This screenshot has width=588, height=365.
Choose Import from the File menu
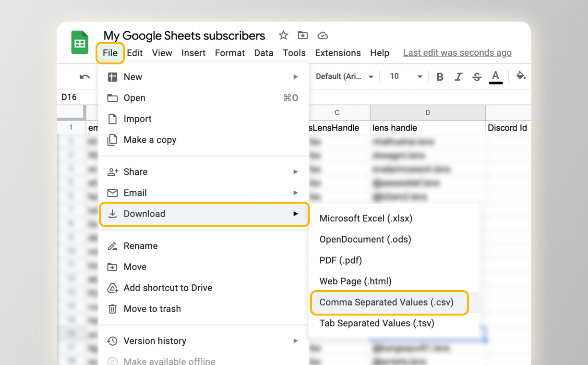(x=204, y=119)
